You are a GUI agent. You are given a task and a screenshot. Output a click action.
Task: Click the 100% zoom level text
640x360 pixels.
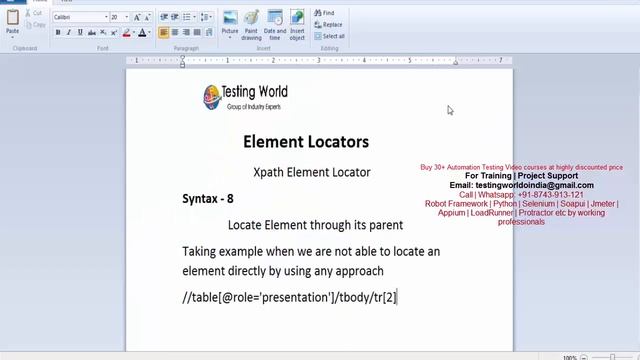570,358
